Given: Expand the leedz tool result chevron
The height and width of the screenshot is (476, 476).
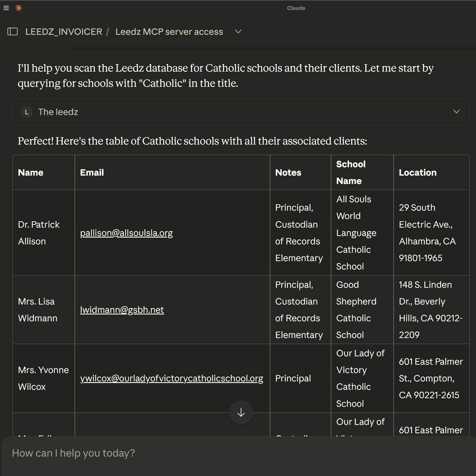Looking at the screenshot, I should click(x=456, y=112).
